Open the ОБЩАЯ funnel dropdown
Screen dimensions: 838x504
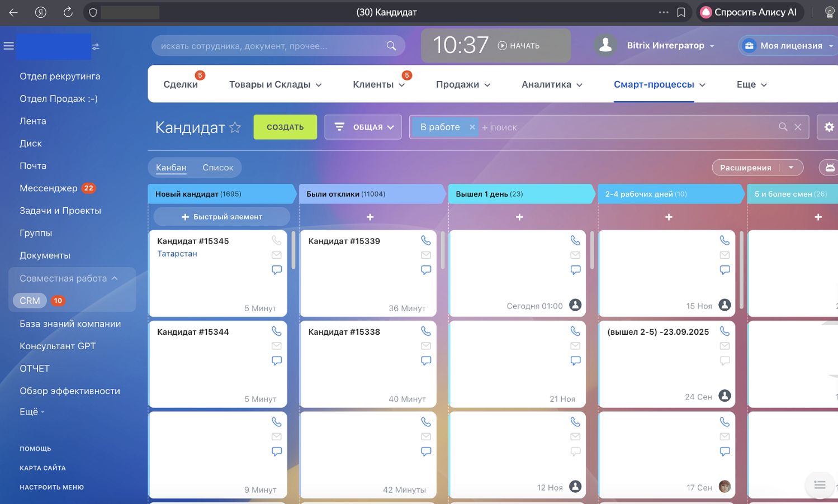pyautogui.click(x=363, y=127)
